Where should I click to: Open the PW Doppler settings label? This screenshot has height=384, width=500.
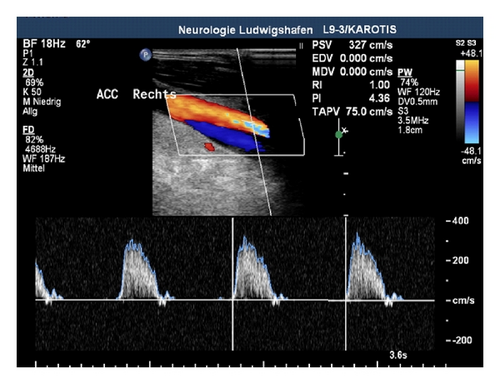coord(405,72)
